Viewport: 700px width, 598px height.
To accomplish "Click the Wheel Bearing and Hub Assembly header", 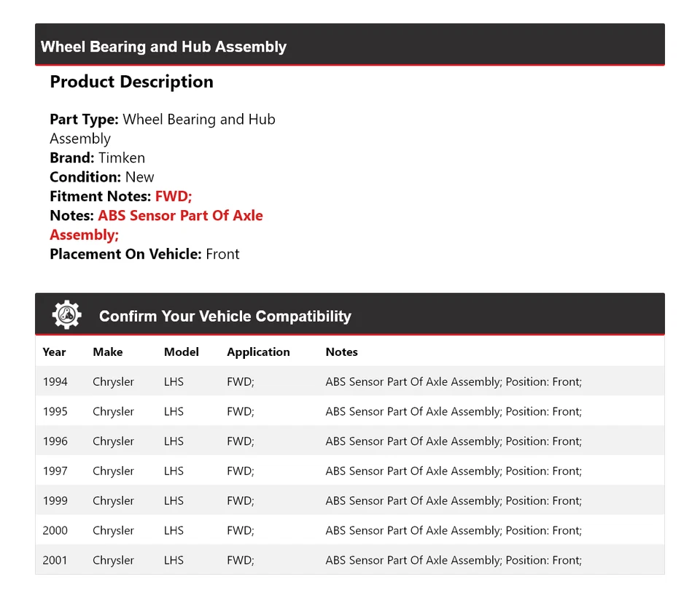I will coord(163,47).
